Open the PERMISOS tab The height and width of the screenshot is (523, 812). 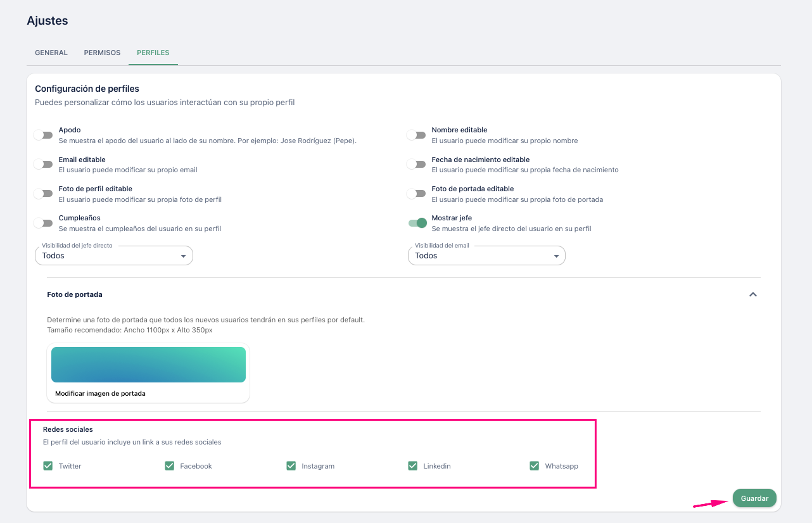pyautogui.click(x=102, y=53)
